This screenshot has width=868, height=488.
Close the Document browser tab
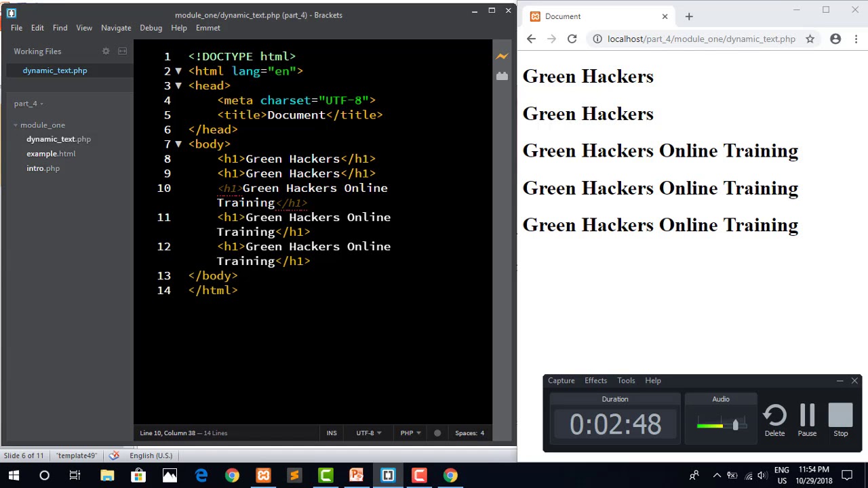(x=665, y=16)
